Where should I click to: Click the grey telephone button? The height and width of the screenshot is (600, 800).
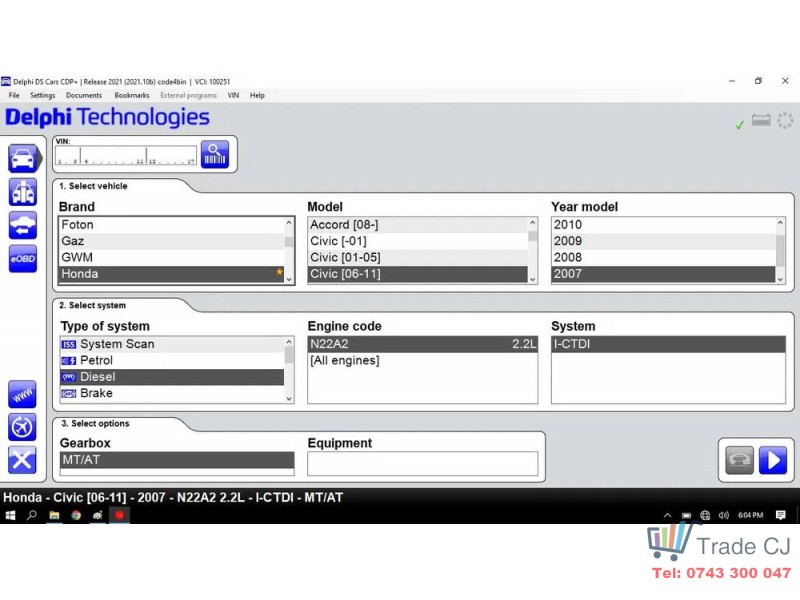point(739,460)
